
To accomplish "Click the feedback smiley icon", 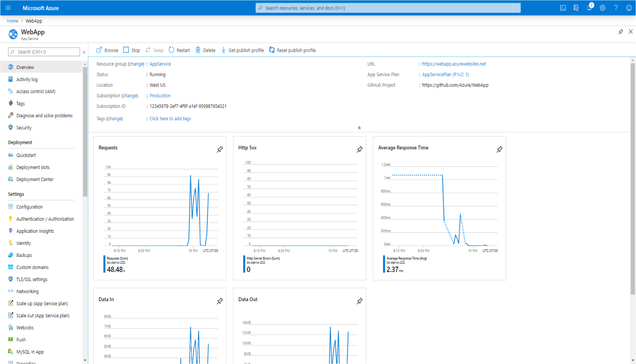I will (x=628, y=8).
